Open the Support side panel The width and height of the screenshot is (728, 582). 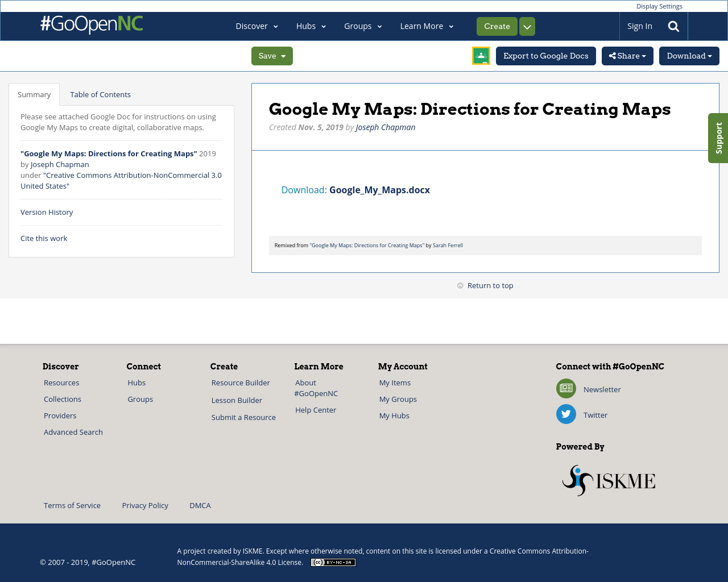tap(717, 138)
